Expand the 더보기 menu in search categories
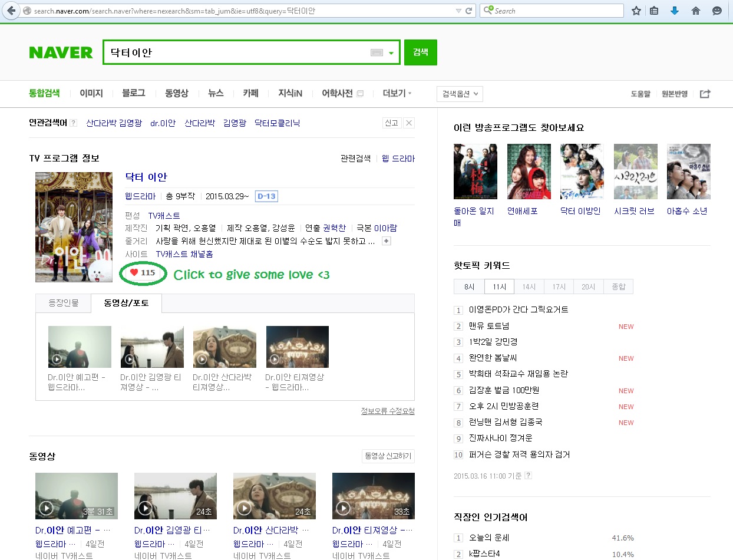The height and width of the screenshot is (560, 733). point(397,93)
